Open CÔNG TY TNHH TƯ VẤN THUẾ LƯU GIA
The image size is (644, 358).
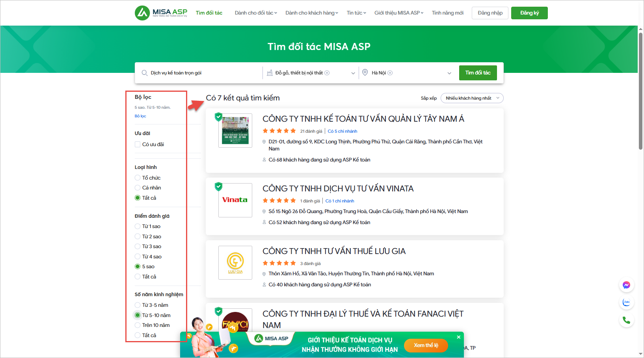[x=334, y=251]
